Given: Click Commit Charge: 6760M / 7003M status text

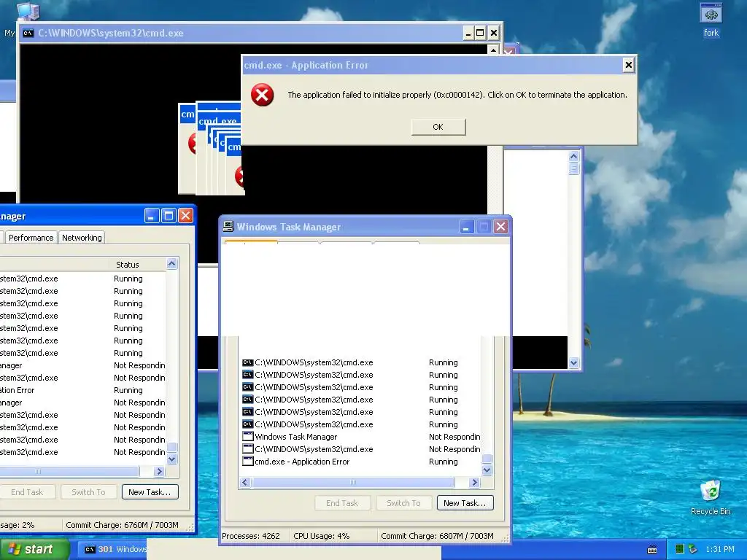Looking at the screenshot, I should [x=122, y=525].
